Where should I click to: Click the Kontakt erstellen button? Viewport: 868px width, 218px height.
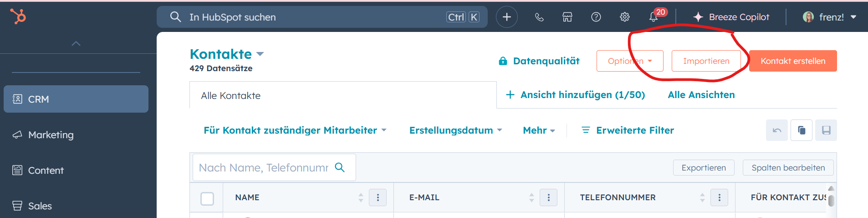click(793, 61)
